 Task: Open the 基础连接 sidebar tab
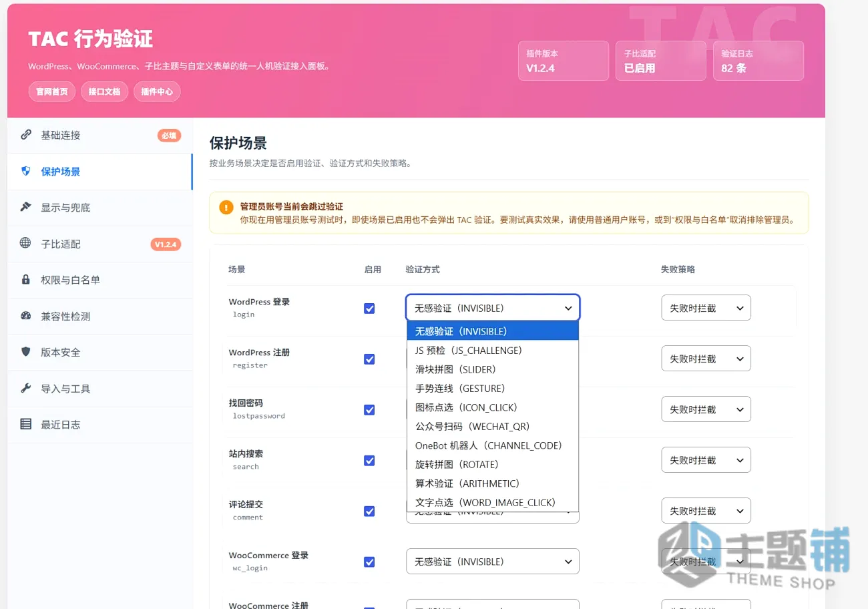pyautogui.click(x=100, y=135)
